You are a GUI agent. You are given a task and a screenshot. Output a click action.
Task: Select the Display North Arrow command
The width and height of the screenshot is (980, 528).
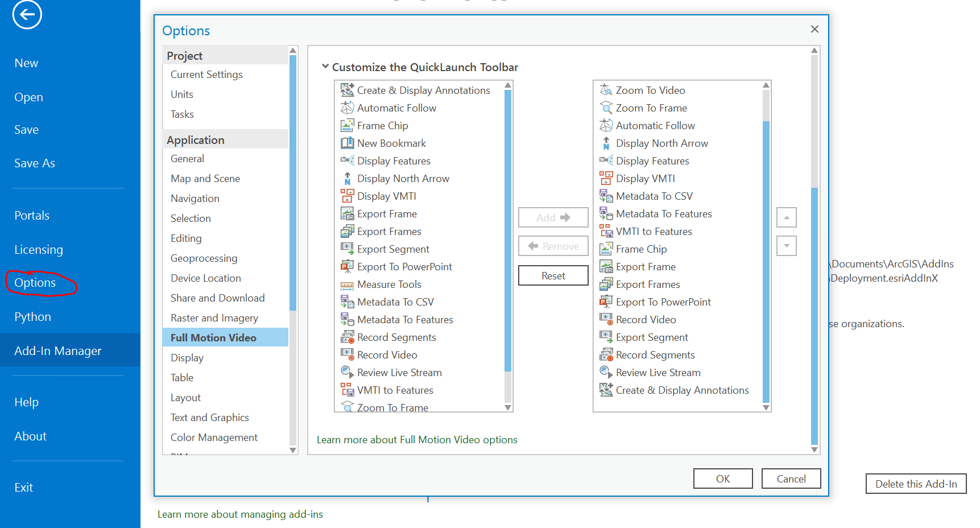pyautogui.click(x=402, y=178)
